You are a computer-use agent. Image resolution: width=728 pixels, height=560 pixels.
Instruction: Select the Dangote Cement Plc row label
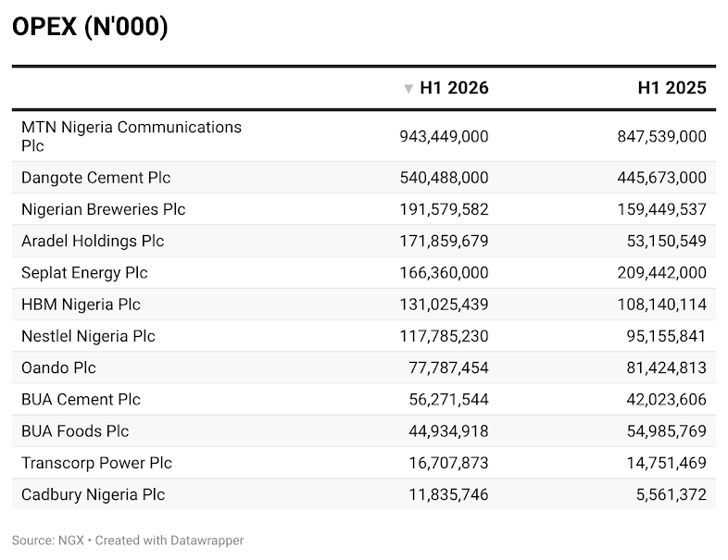[x=95, y=178]
